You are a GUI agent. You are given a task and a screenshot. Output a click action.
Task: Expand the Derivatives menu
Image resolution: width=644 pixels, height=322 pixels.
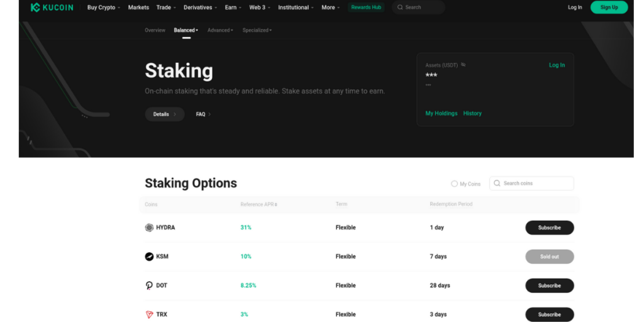[201, 8]
